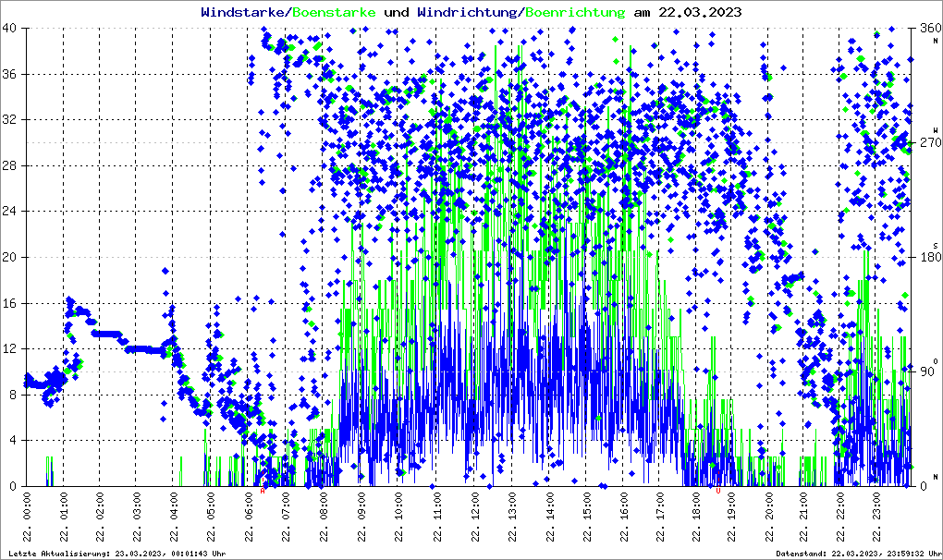Viewport: 943px width, 560px height.
Task: Click the left axis value "36"
Action: pos(9,74)
